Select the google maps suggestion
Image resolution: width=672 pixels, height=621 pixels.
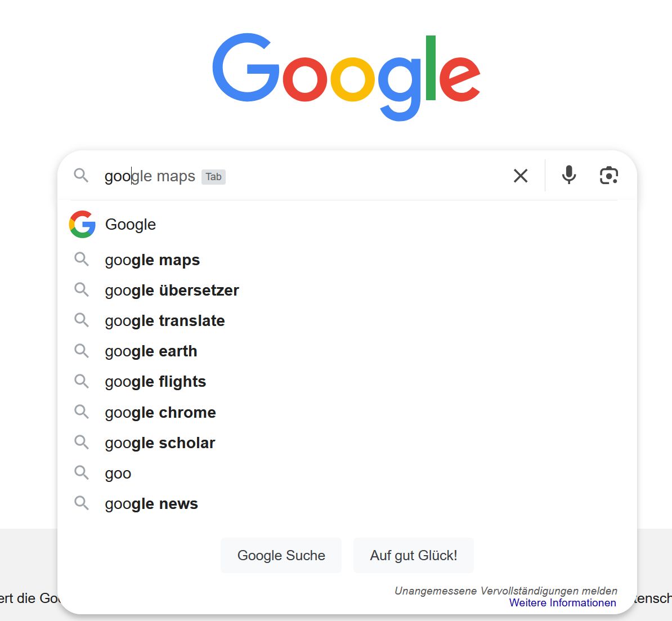coord(153,260)
